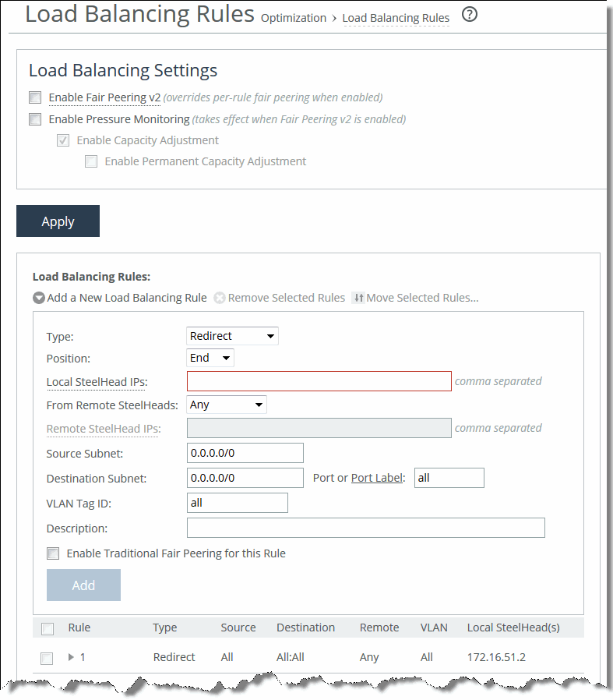Enable Fair Peering v2
Screen dimensions: 613x700
pos(35,97)
